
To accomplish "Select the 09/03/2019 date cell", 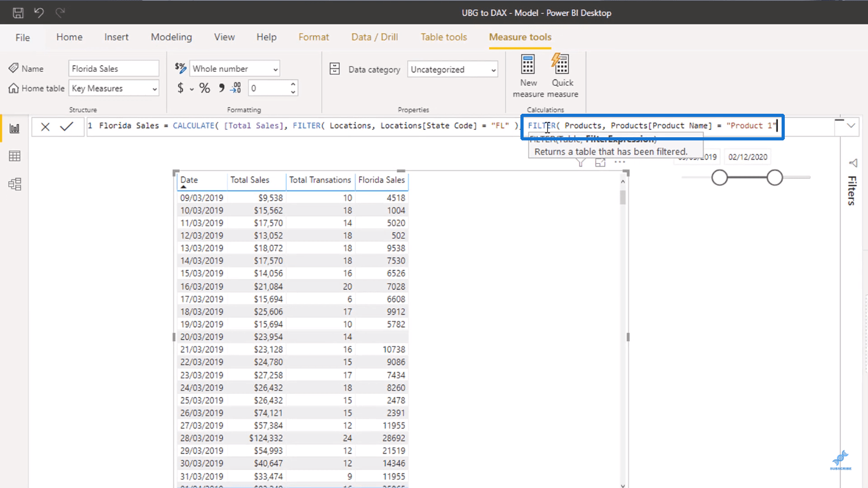I will coord(201,198).
